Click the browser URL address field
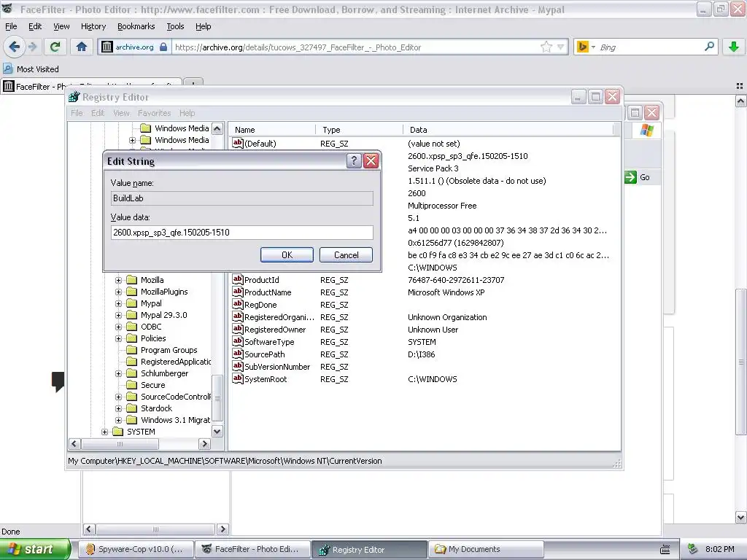This screenshot has width=747, height=560. (x=355, y=47)
